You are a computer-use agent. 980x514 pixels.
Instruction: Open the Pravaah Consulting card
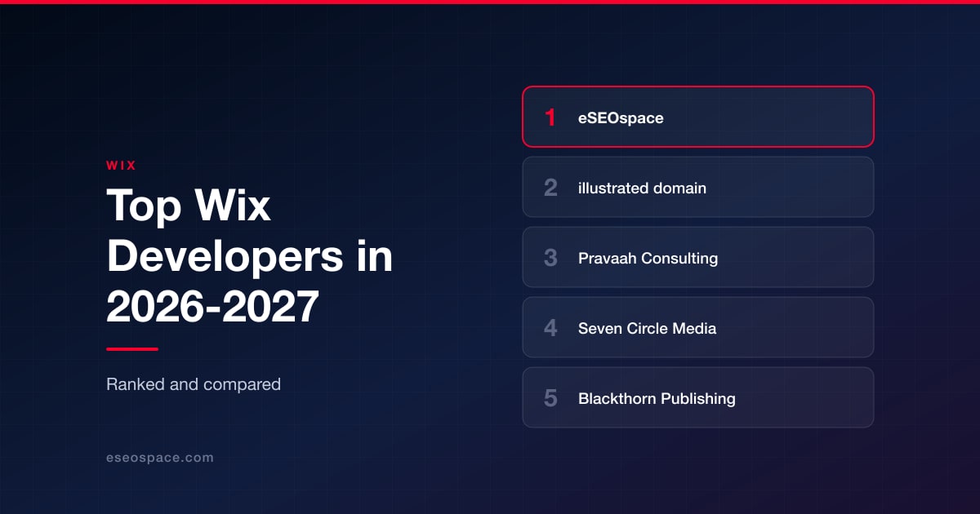point(698,257)
